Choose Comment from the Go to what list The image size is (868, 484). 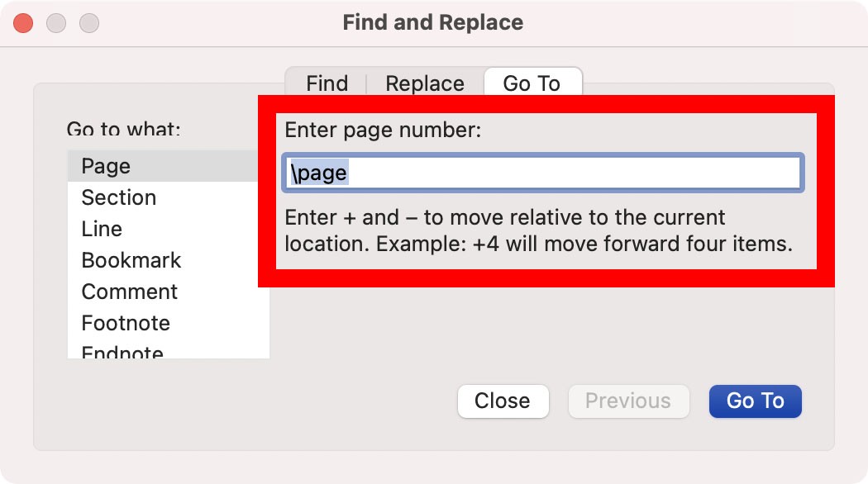130,292
